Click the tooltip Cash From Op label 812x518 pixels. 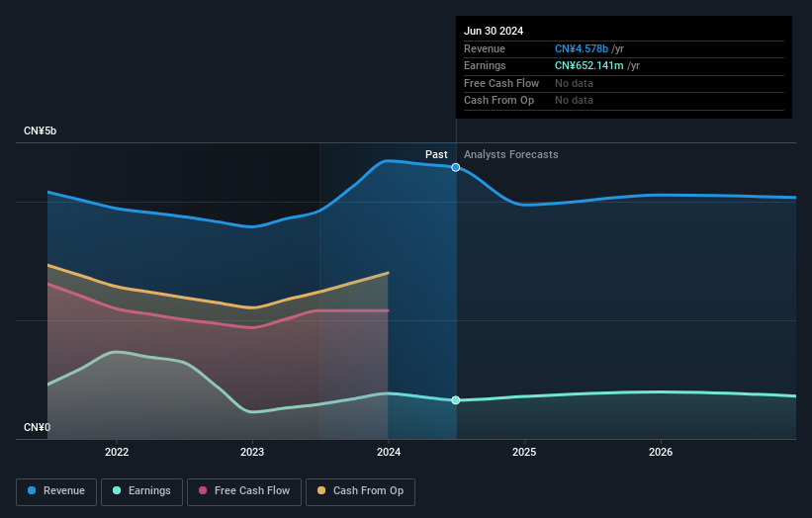coord(498,101)
